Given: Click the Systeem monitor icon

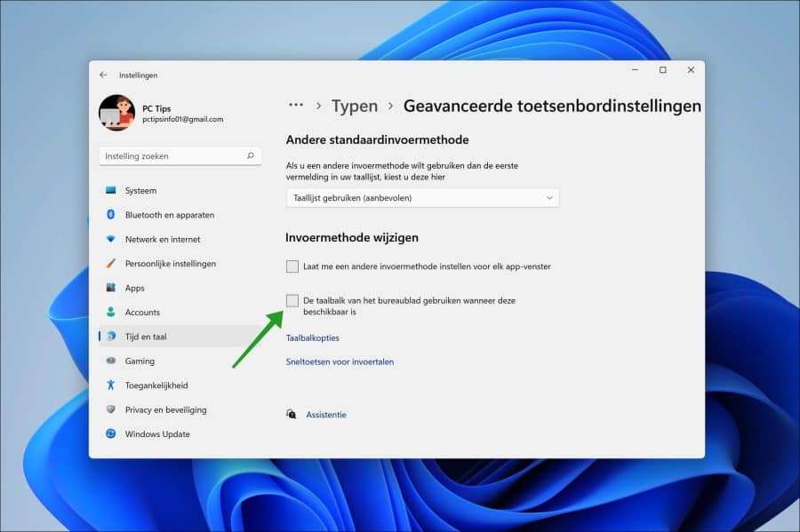Looking at the screenshot, I should (111, 190).
